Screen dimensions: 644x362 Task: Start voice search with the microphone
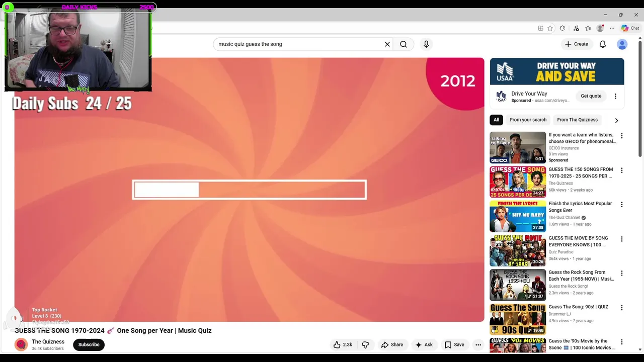[x=426, y=44]
